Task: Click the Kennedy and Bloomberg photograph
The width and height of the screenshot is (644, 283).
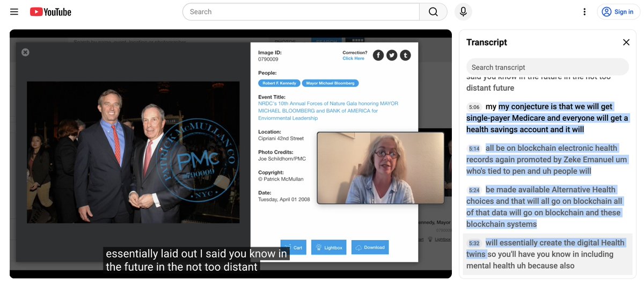Action: click(133, 153)
